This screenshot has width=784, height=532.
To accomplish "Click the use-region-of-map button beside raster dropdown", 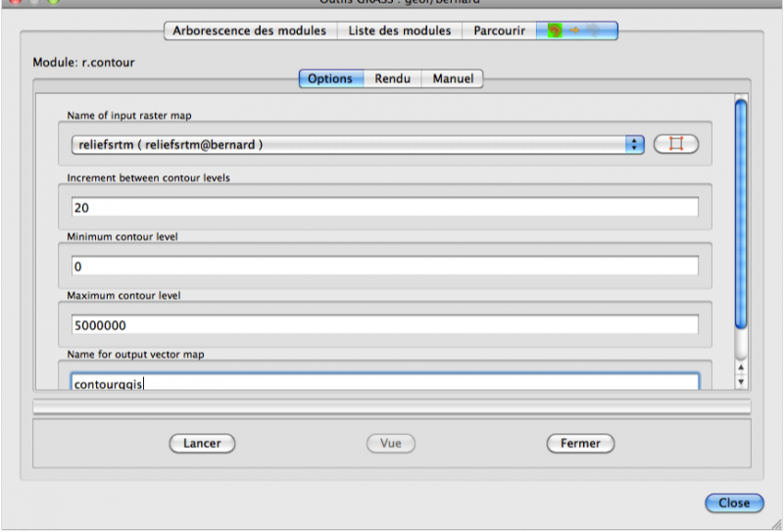I will click(x=675, y=144).
